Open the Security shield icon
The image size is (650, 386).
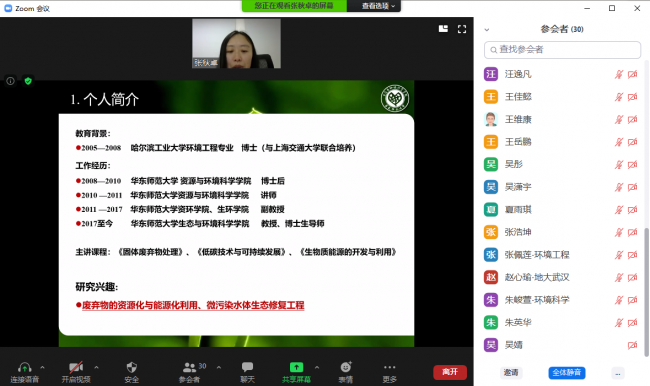pos(131,367)
